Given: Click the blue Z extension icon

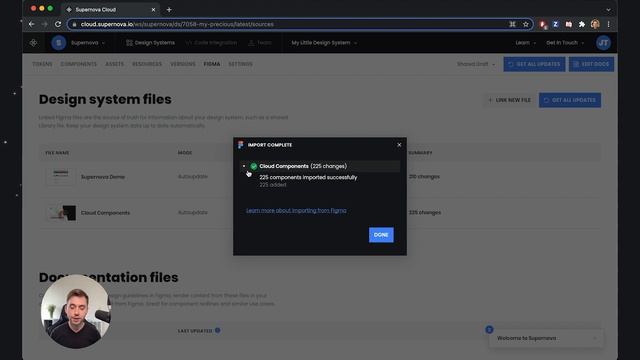Looking at the screenshot, I should click(x=556, y=24).
